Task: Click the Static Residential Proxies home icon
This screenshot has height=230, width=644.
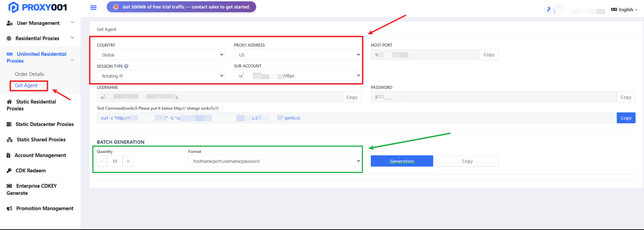Action: pos(9,102)
